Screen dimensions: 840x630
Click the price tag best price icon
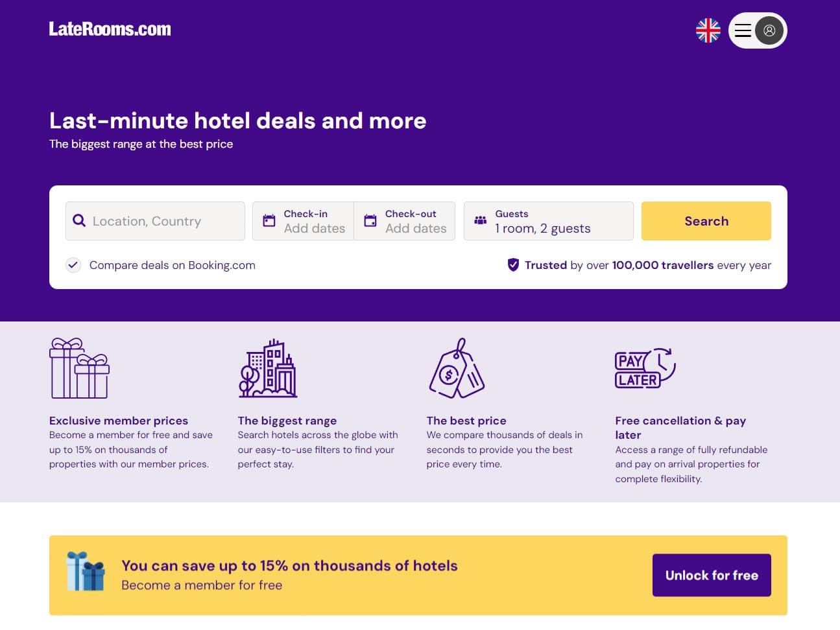457,368
